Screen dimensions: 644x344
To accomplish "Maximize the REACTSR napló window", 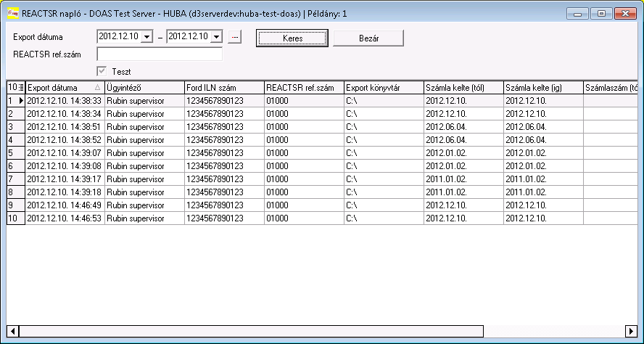I will tap(602, 14).
